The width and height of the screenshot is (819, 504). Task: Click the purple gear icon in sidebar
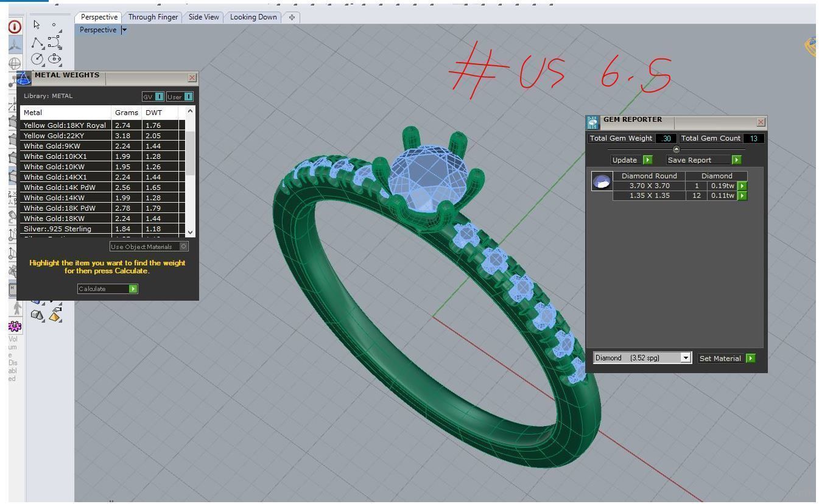pyautogui.click(x=15, y=326)
